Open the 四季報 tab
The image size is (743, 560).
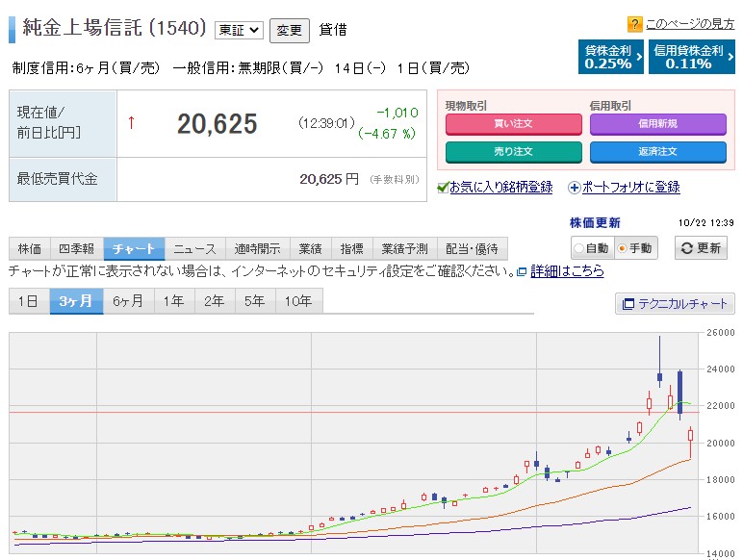pos(77,248)
